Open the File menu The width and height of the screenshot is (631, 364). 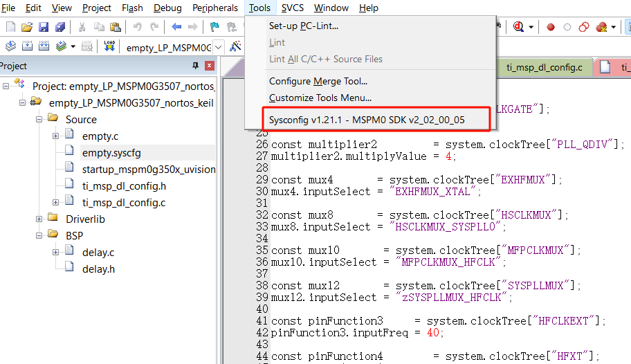[x=8, y=8]
